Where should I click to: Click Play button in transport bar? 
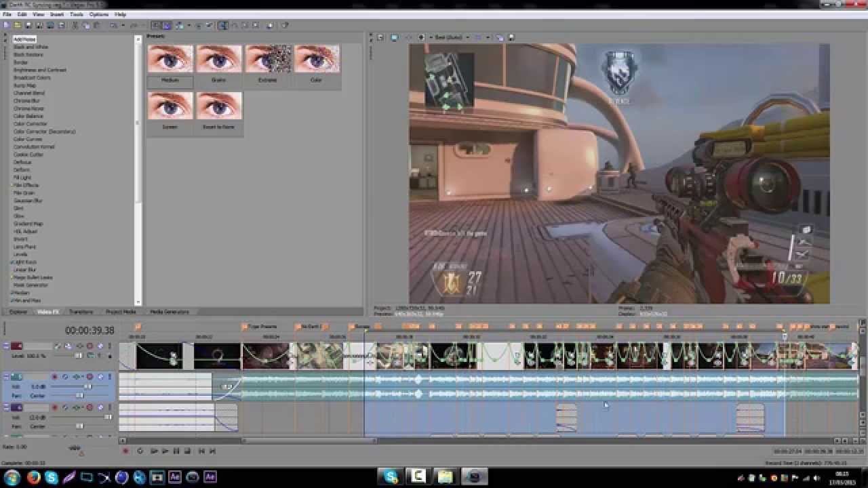pyautogui.click(x=165, y=451)
